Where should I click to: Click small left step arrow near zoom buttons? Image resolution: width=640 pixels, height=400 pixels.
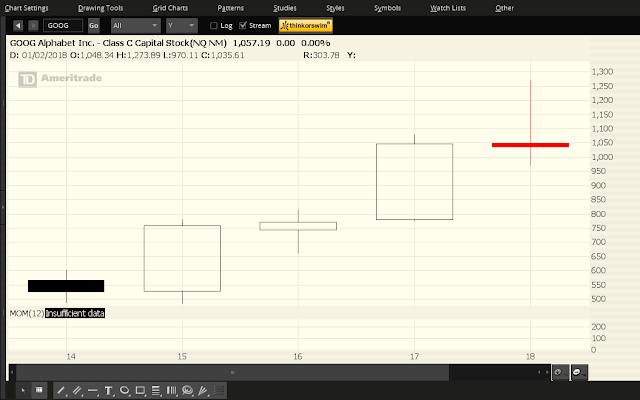pos(539,372)
